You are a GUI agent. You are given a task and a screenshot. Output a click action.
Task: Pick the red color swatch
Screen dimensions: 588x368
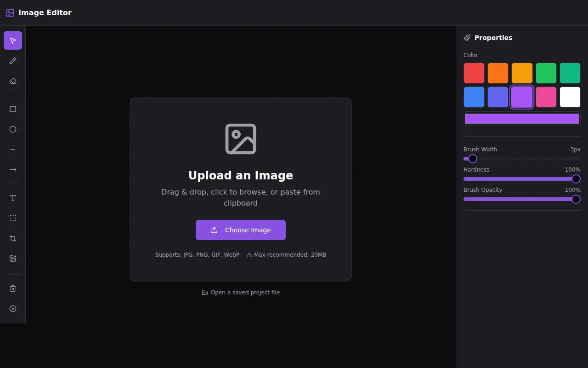click(474, 73)
